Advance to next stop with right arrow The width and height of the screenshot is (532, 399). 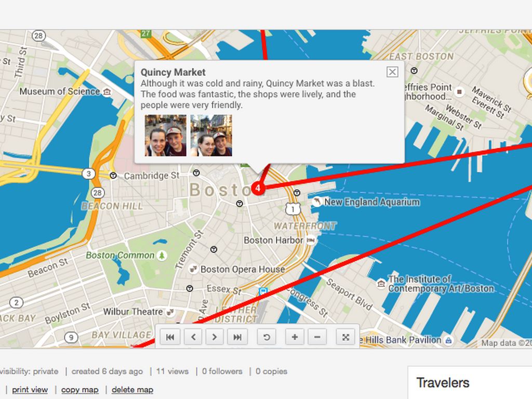215,337
